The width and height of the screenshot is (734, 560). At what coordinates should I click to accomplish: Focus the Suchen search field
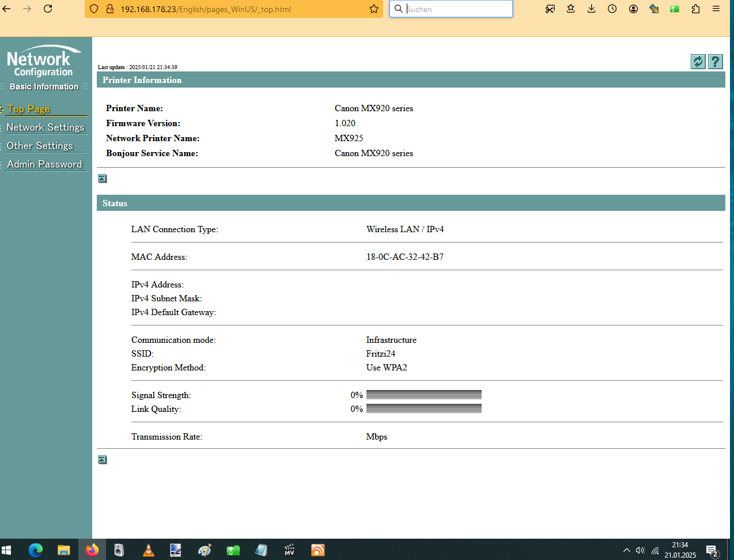(x=451, y=9)
